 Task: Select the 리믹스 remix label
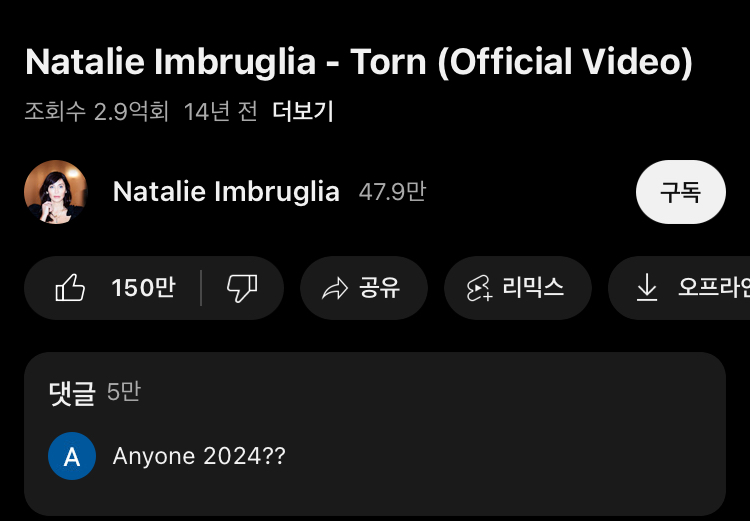pos(533,288)
